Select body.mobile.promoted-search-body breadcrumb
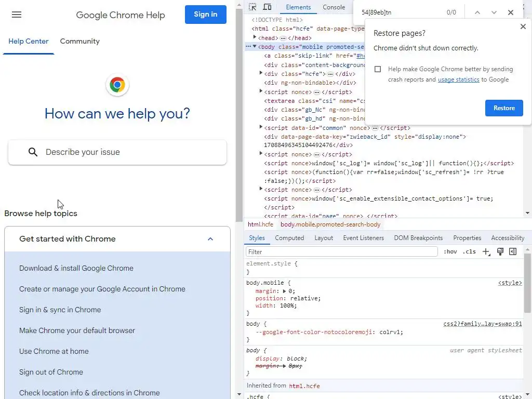 click(330, 224)
